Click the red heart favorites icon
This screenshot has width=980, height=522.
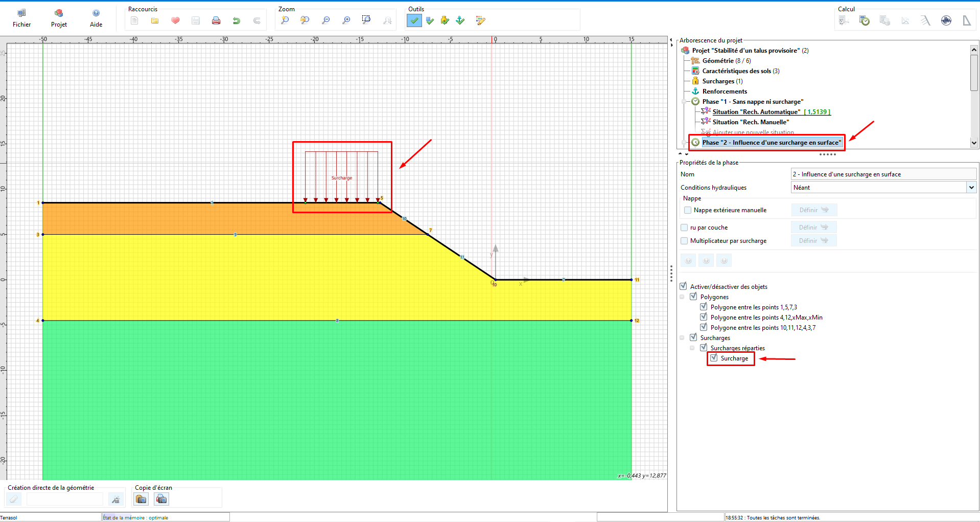pyautogui.click(x=175, y=20)
